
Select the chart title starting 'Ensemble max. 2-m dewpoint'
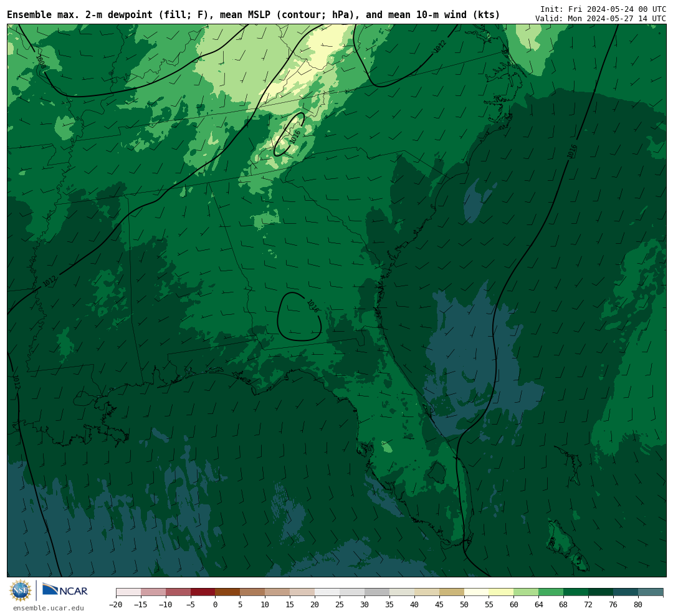point(253,15)
